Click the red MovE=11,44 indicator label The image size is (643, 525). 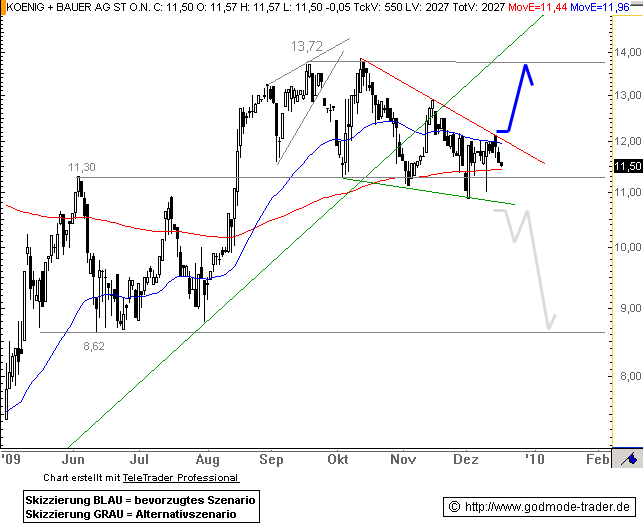[x=538, y=7]
